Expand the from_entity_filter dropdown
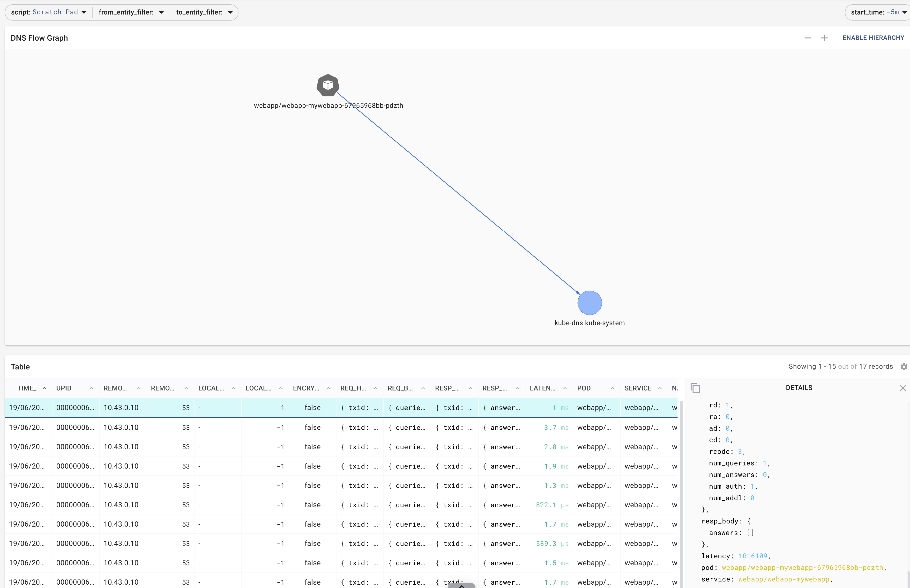910x588 pixels. click(131, 12)
